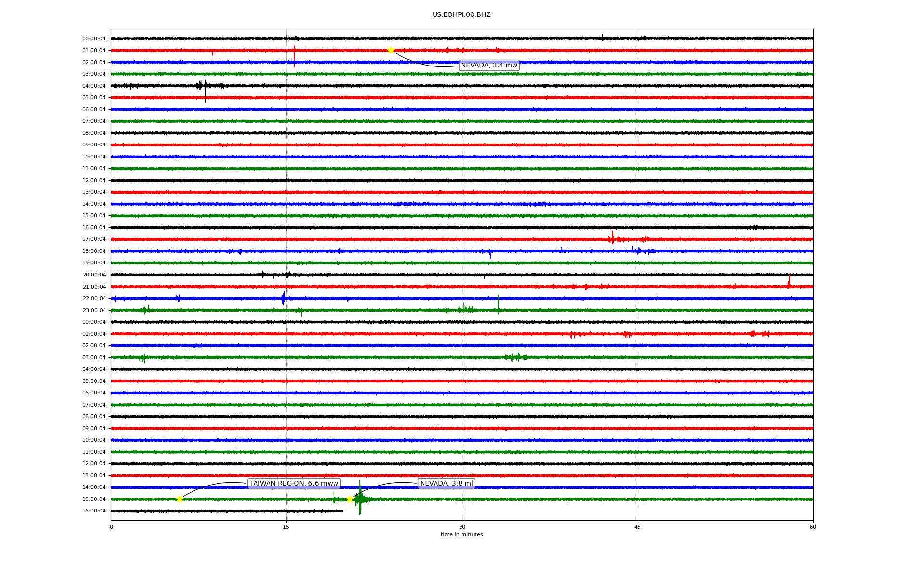
Task: Click the red burst on the 17:00:04 trace
Action: point(612,238)
